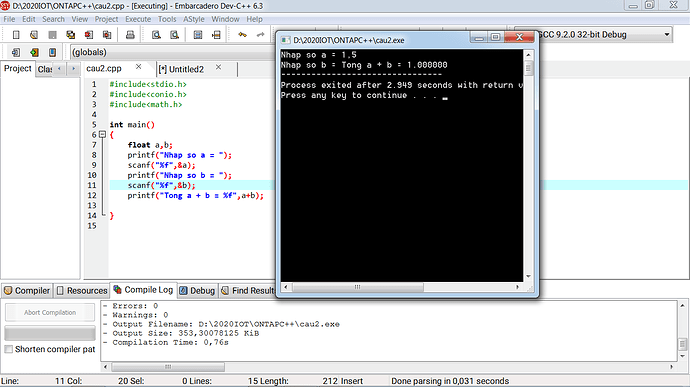The width and height of the screenshot is (690, 387).
Task: Open the GCC 9.2.0 32-bit Debug compiler dropdown
Action: [x=667, y=34]
